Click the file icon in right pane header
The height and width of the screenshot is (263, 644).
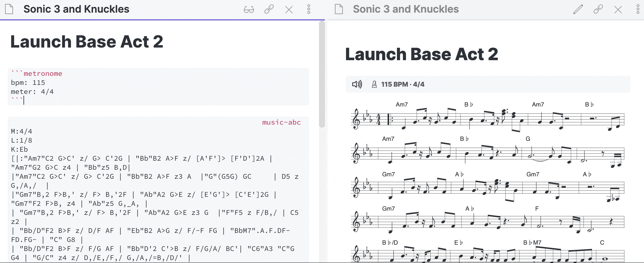tap(339, 9)
